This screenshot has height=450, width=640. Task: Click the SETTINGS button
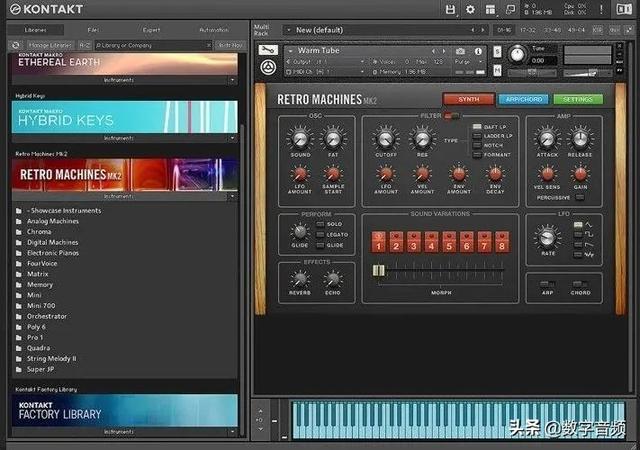[578, 99]
